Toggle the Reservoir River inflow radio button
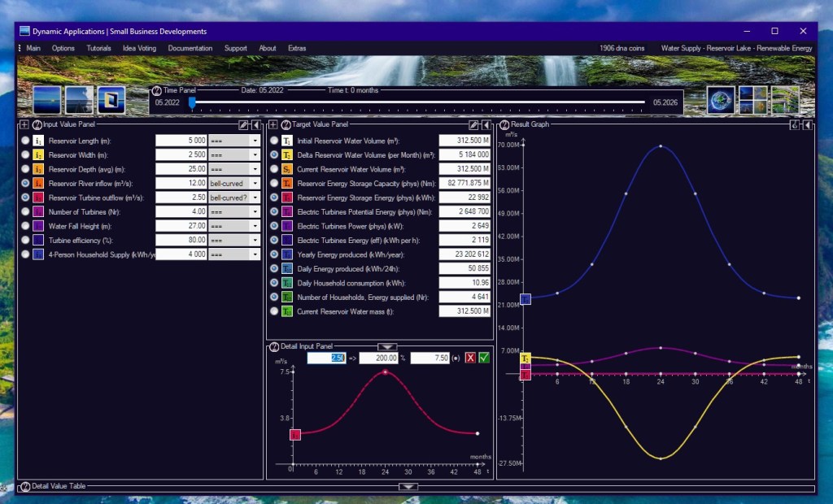 pyautogui.click(x=26, y=184)
